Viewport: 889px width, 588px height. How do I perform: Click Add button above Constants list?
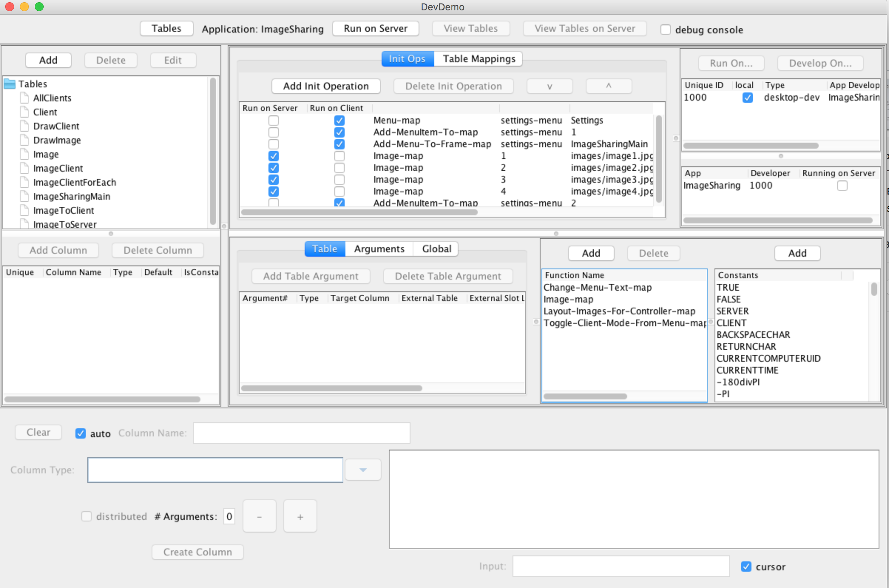(x=798, y=253)
